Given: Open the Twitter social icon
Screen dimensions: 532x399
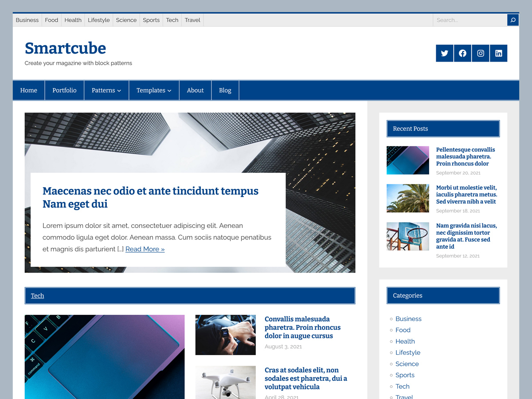Looking at the screenshot, I should pyautogui.click(x=444, y=53).
